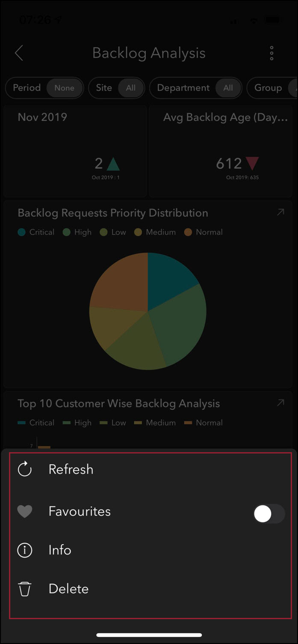Open the Group filter pill
Screen dimensions: 298x644
272,88
